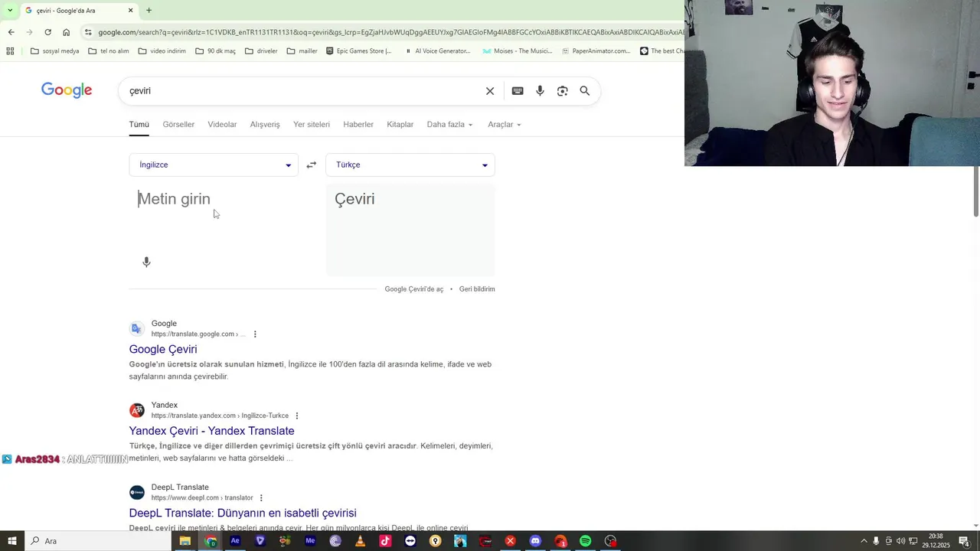Open a new browser tab

click(x=149, y=11)
